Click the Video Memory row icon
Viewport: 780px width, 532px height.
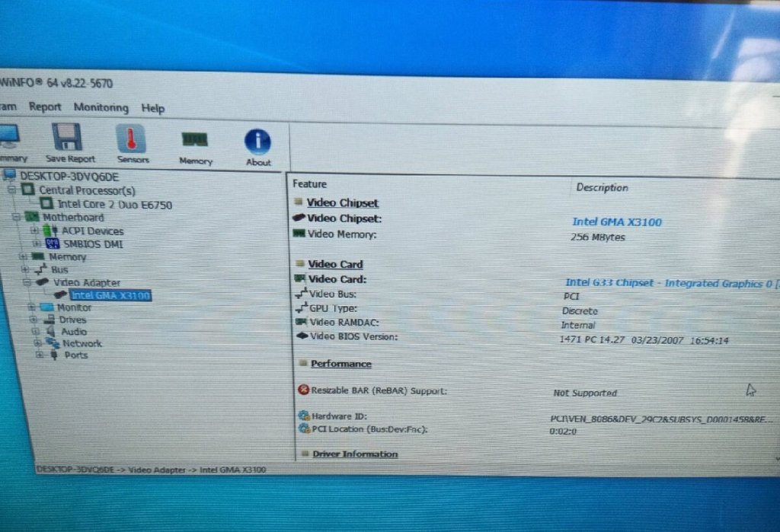[x=299, y=233]
